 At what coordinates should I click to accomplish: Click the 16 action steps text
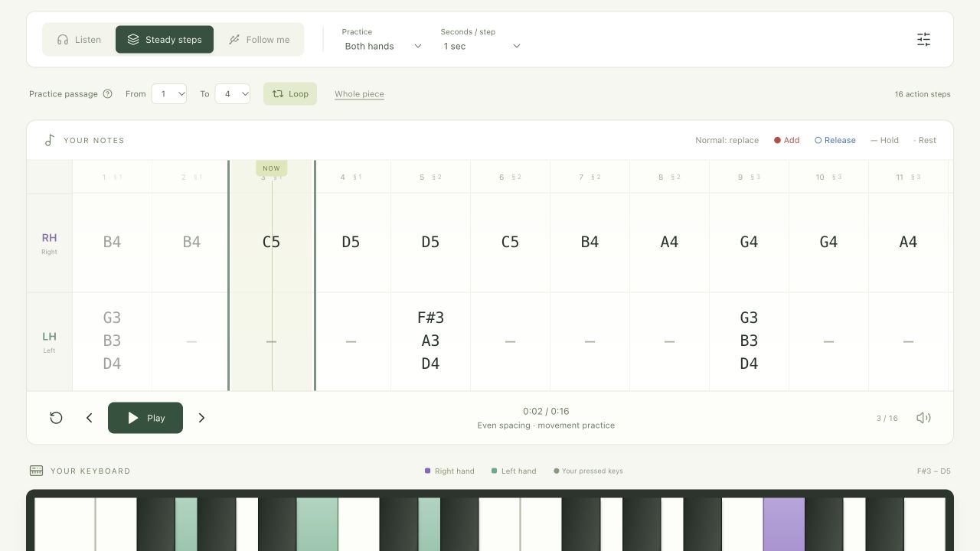(923, 94)
